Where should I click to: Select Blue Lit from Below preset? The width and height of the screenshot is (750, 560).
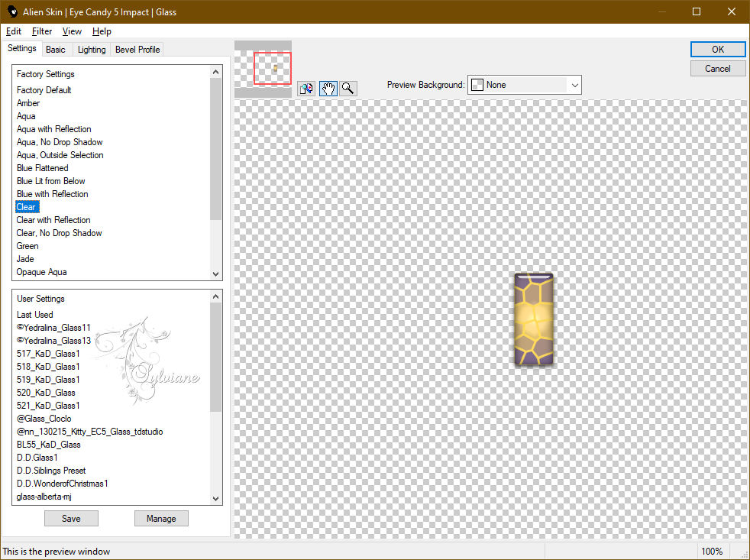pos(51,181)
